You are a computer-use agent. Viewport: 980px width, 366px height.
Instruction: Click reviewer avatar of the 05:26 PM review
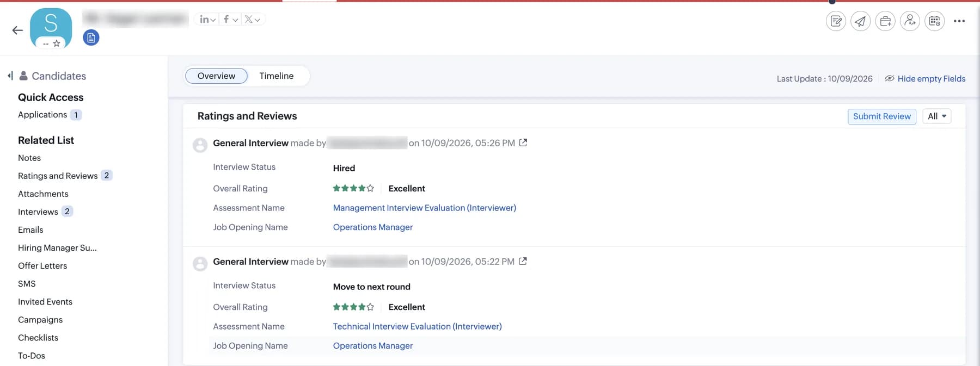point(200,145)
